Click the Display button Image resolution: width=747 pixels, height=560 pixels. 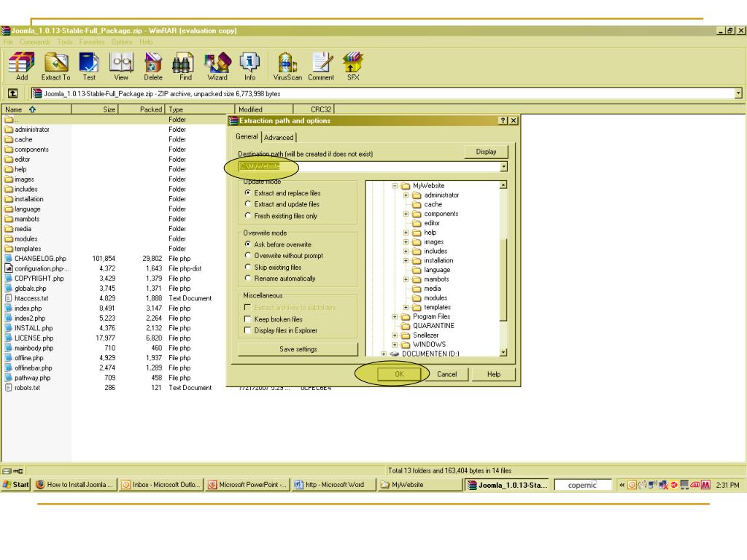pos(486,152)
